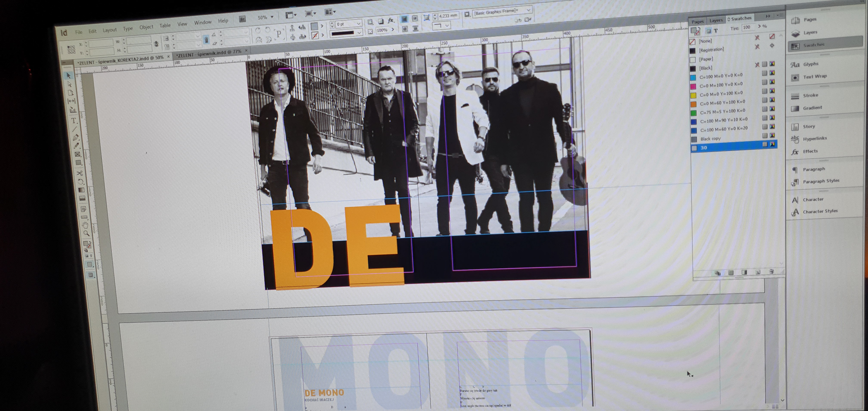Select the Zoom tool
868x411 pixels.
(86, 233)
